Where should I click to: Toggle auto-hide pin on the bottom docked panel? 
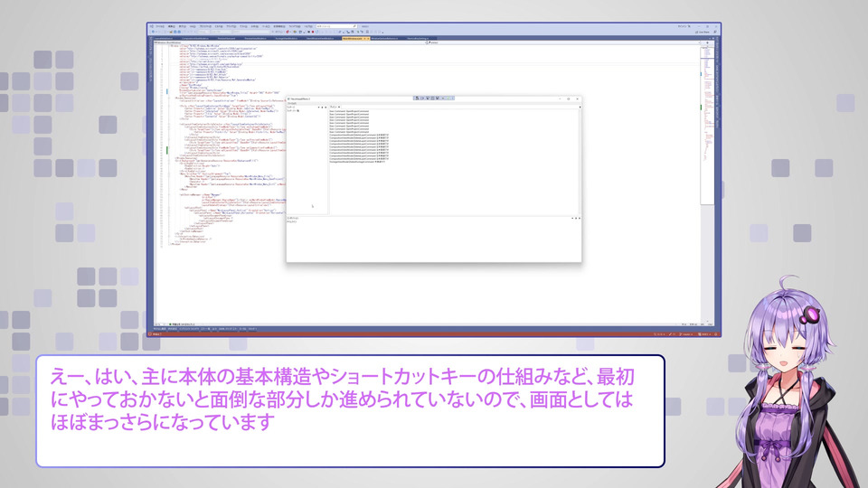(x=576, y=219)
